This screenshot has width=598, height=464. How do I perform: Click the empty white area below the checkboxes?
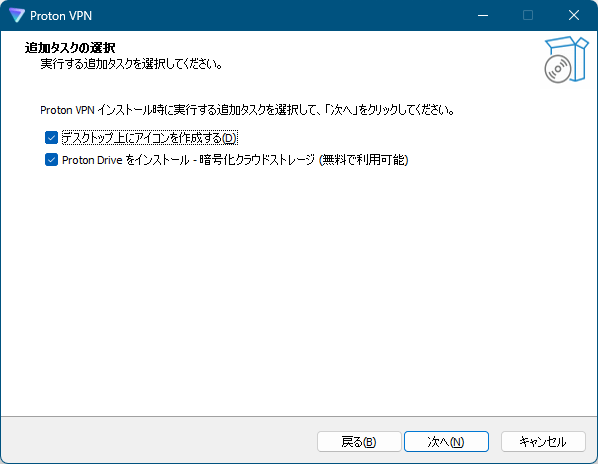pyautogui.click(x=299, y=290)
